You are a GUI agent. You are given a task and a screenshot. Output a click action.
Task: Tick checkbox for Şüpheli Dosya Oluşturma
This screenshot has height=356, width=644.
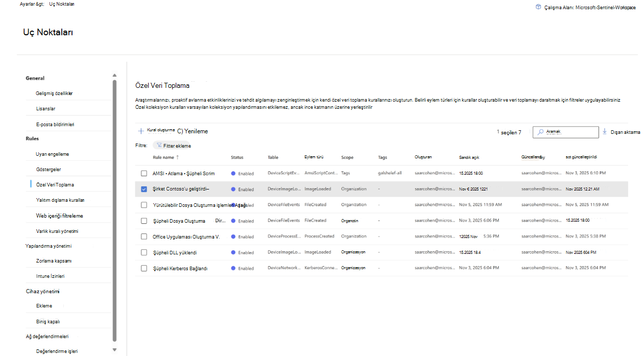click(x=144, y=221)
